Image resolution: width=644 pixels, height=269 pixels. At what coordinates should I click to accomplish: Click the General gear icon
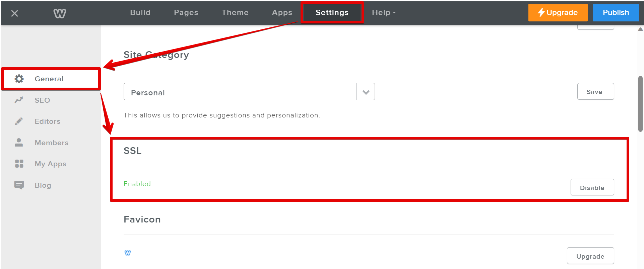tap(19, 79)
